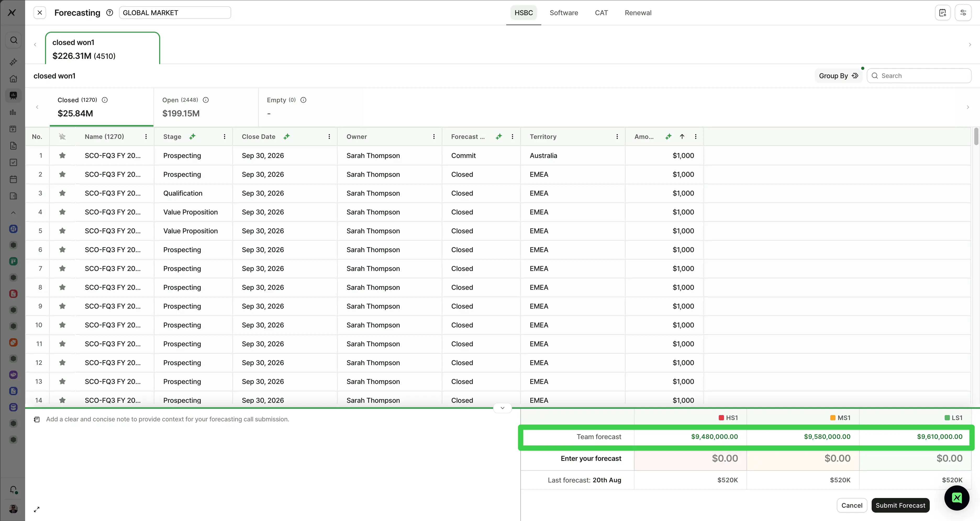Click the orange acorn app icon

(x=13, y=342)
